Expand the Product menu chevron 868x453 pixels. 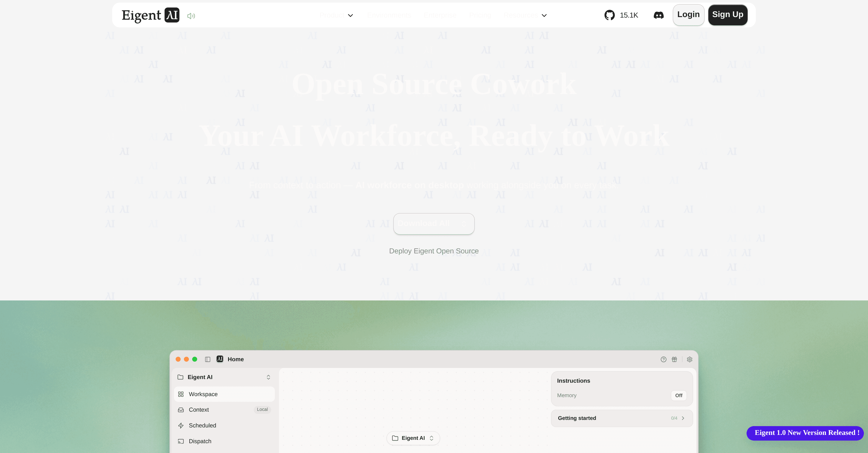pyautogui.click(x=351, y=16)
